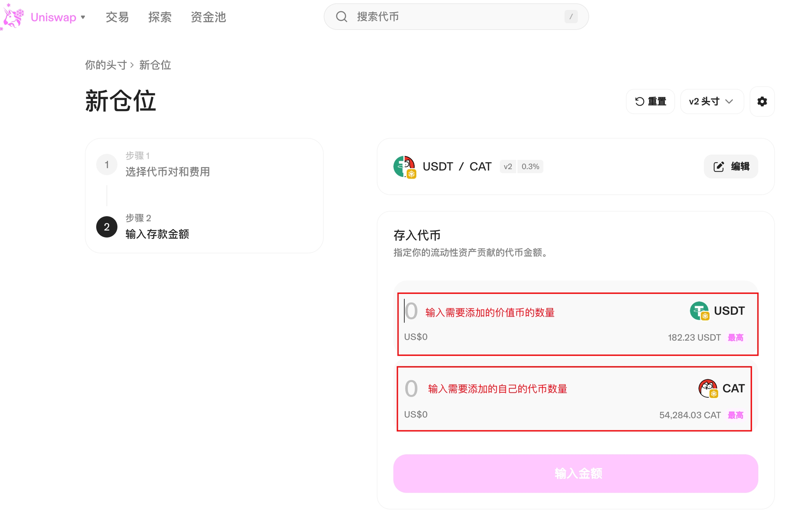Click the slash shortcut icon in search
This screenshot has height=528, width=812.
tap(571, 17)
